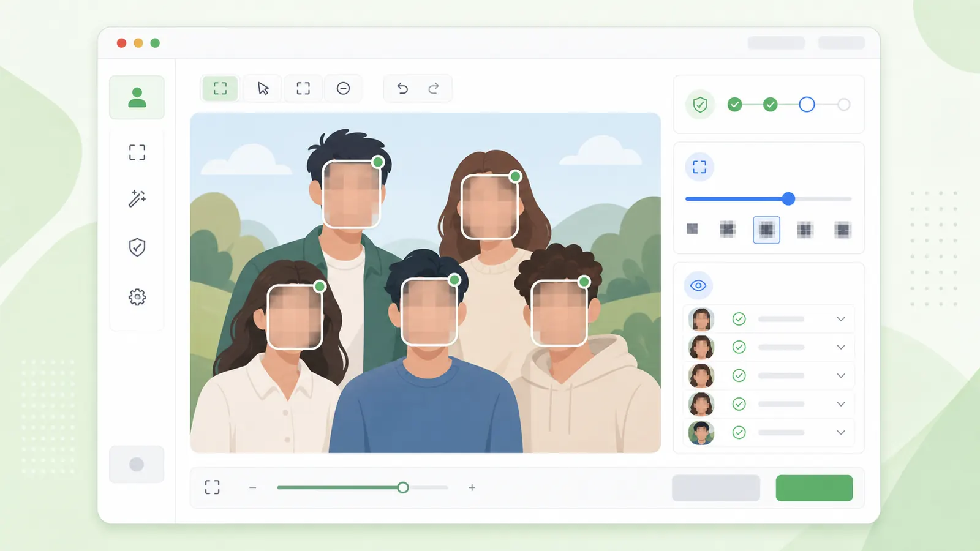980x551 pixels.
Task: Undo the last action
Action: (x=402, y=89)
